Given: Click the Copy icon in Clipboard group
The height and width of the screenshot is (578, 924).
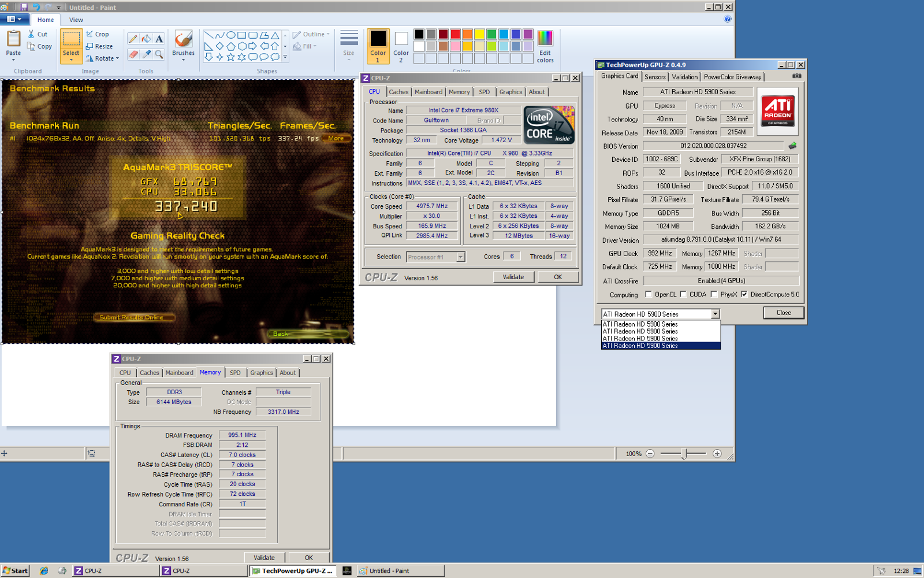Looking at the screenshot, I should click(x=31, y=46).
